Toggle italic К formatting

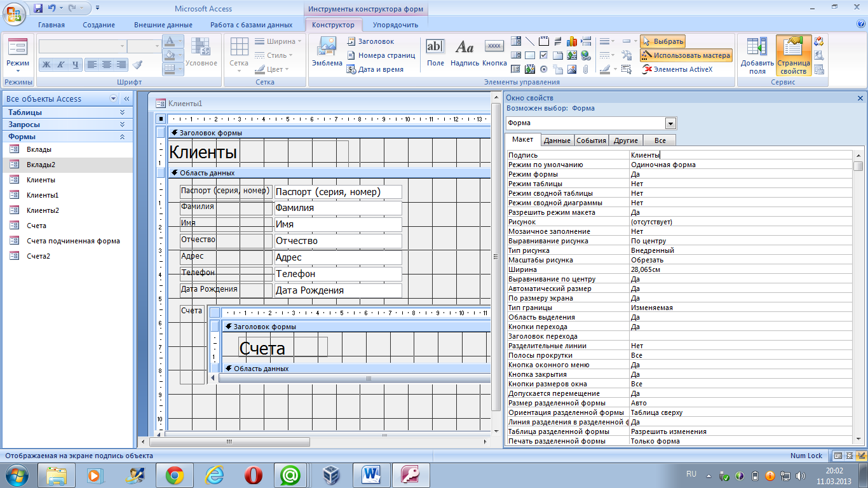click(x=61, y=65)
